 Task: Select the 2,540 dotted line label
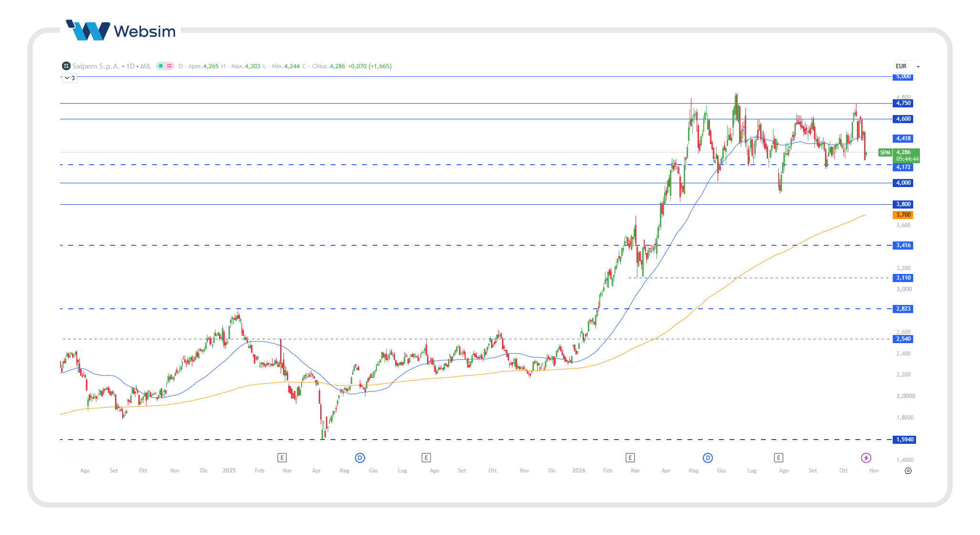pos(903,339)
